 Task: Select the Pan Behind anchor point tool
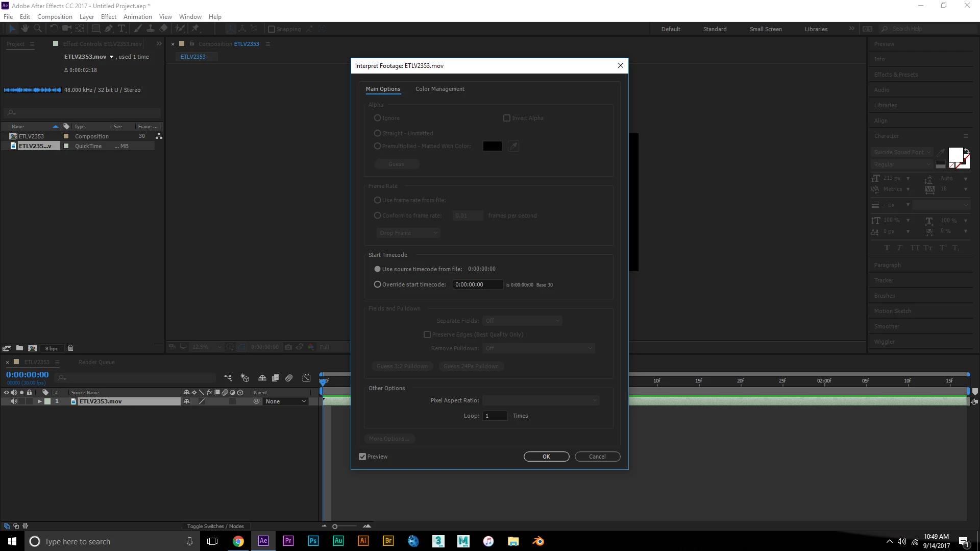(x=80, y=29)
